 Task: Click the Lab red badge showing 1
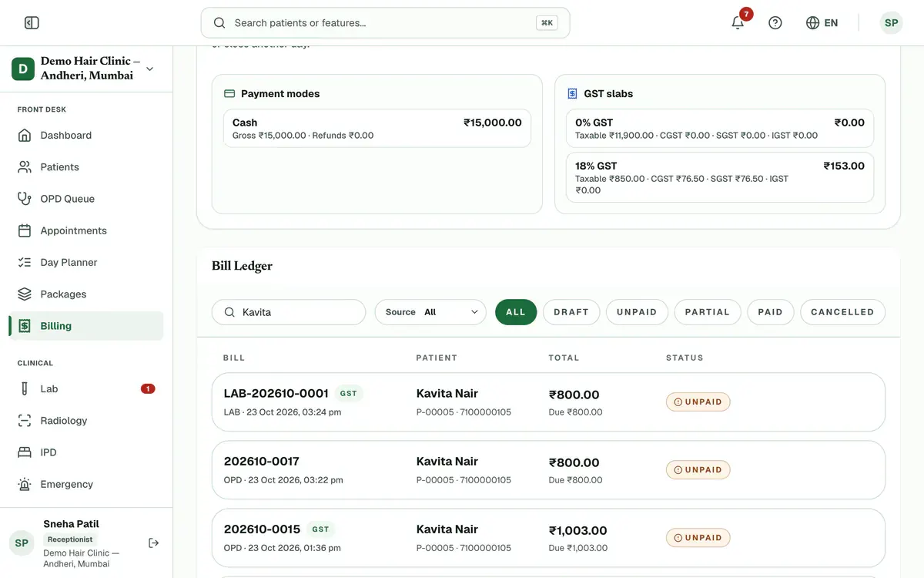click(x=148, y=389)
